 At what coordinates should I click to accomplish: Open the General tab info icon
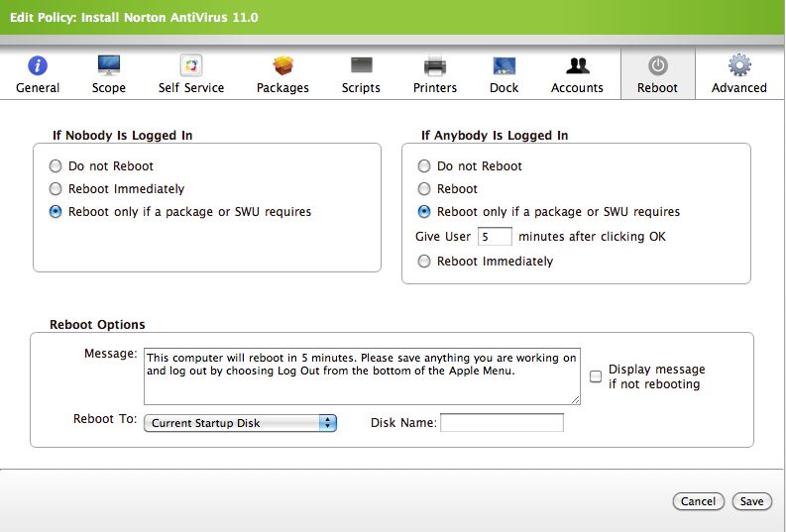point(38,65)
